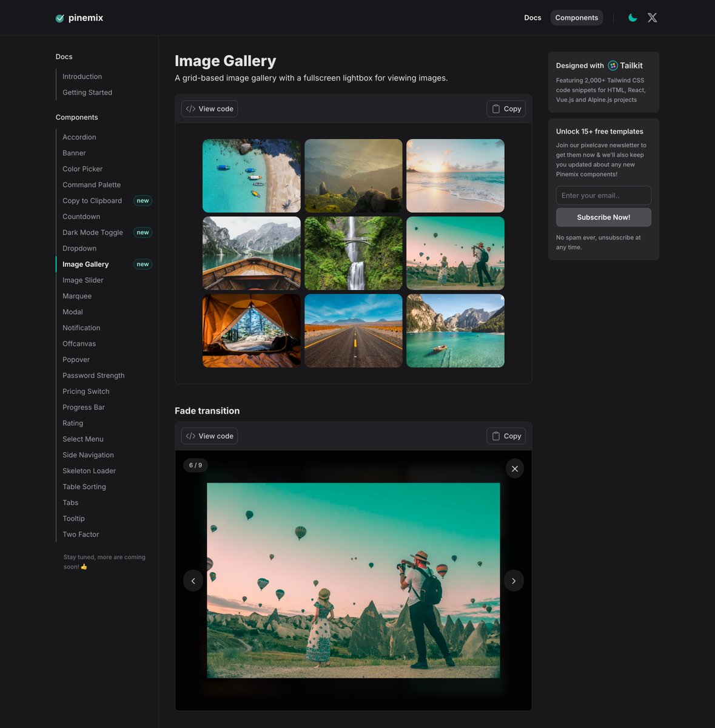This screenshot has height=728, width=715.
Task: Select the active Image Gallery sidebar item
Action: point(86,264)
